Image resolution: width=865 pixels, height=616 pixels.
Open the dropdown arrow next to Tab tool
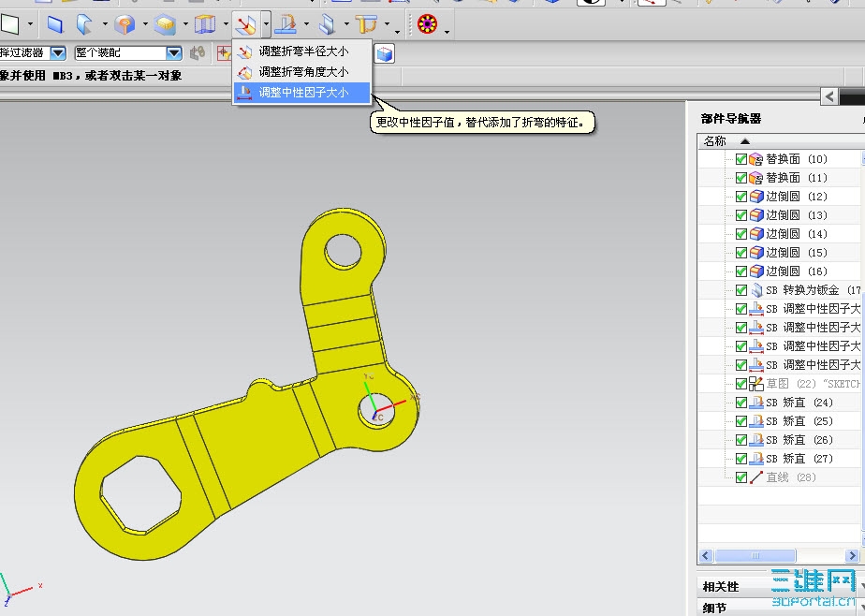[x=30, y=24]
